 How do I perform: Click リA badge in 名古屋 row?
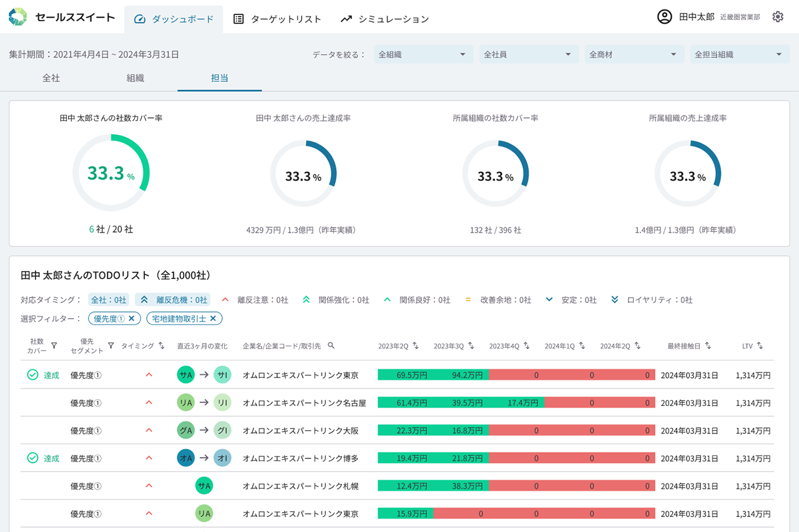coord(185,403)
